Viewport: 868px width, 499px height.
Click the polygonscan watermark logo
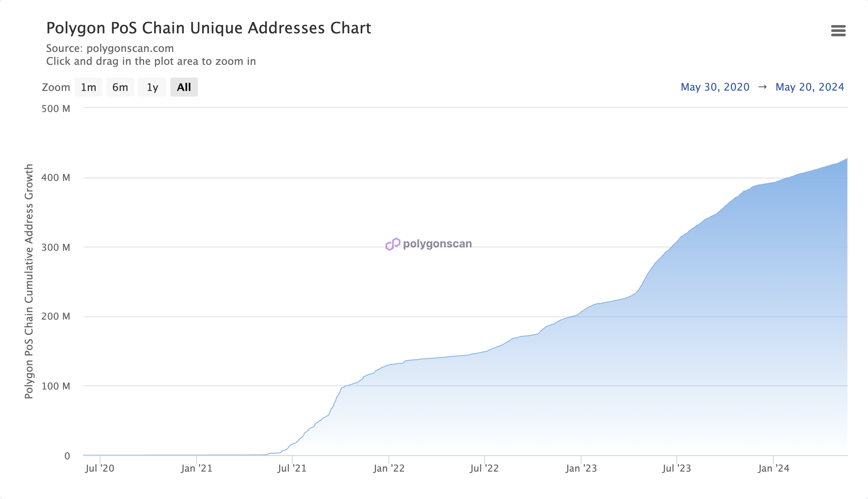[429, 244]
